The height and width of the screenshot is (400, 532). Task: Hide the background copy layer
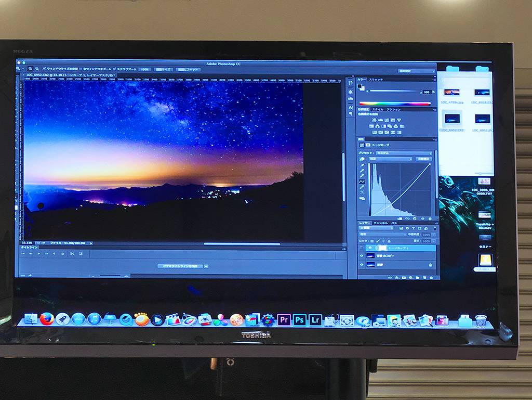(362, 256)
